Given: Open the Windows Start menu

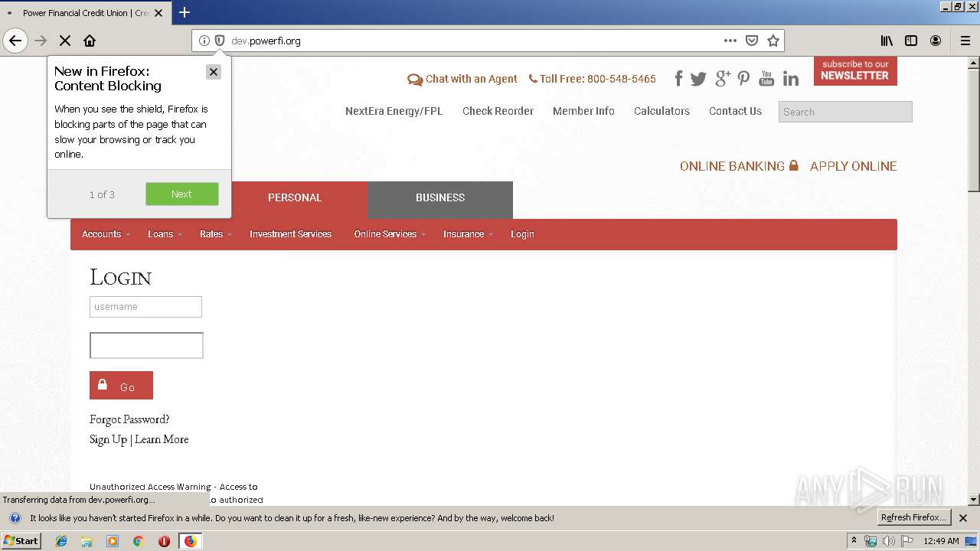Looking at the screenshot, I should coord(21,541).
